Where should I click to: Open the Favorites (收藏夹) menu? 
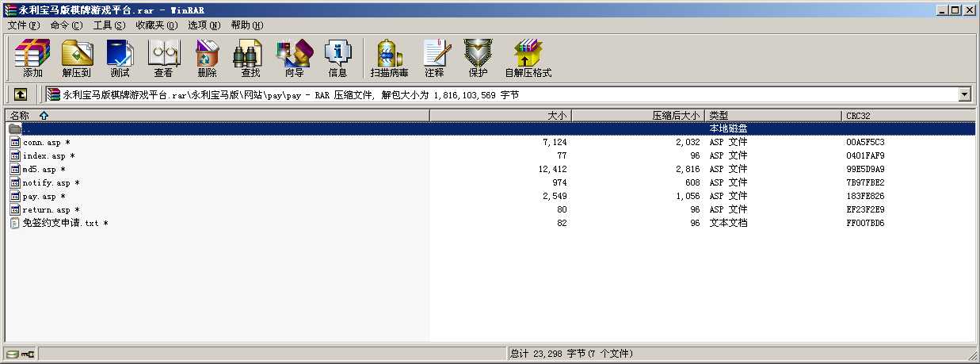[x=156, y=25]
